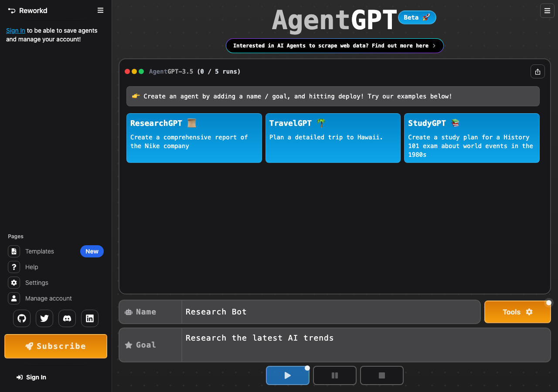Open the GitHub link icon
Viewport: 558px width, 392px height.
point(22,318)
